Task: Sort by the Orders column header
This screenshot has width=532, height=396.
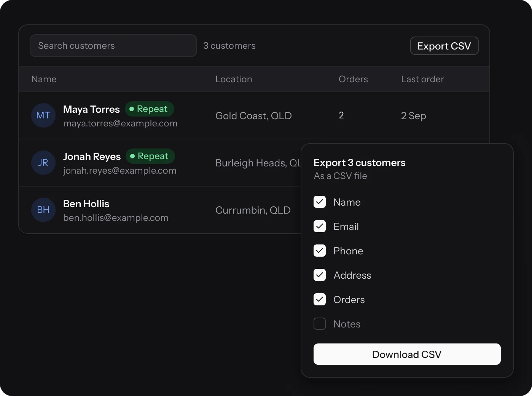Action: pos(353,79)
